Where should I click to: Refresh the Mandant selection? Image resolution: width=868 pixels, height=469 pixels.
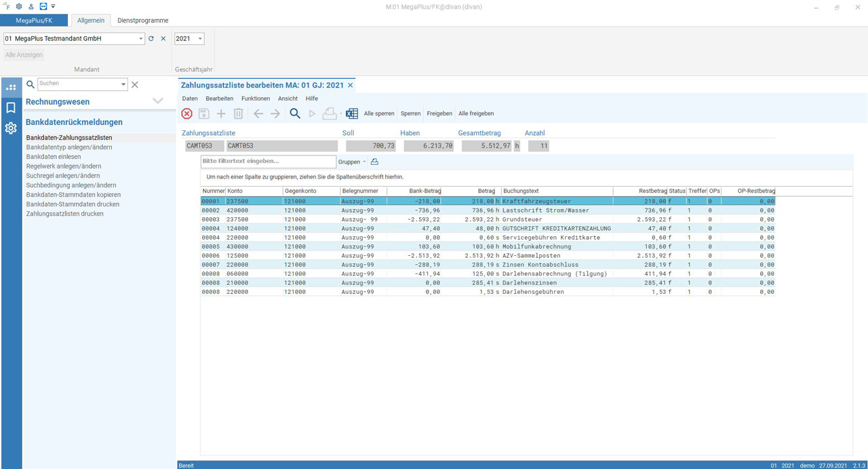[151, 39]
